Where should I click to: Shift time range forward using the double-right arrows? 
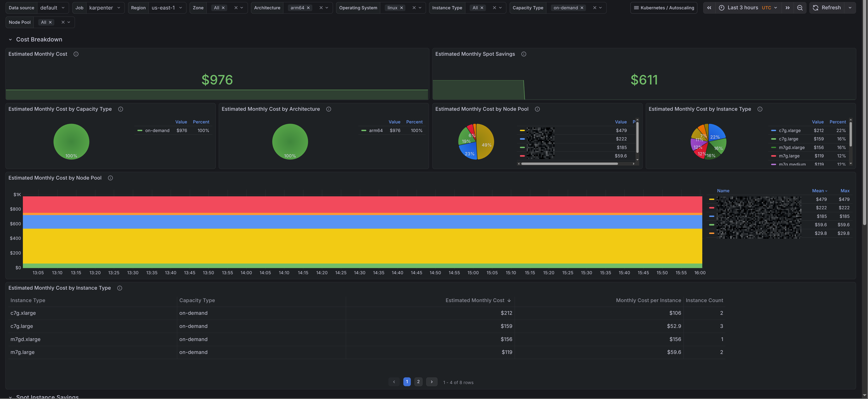point(787,8)
